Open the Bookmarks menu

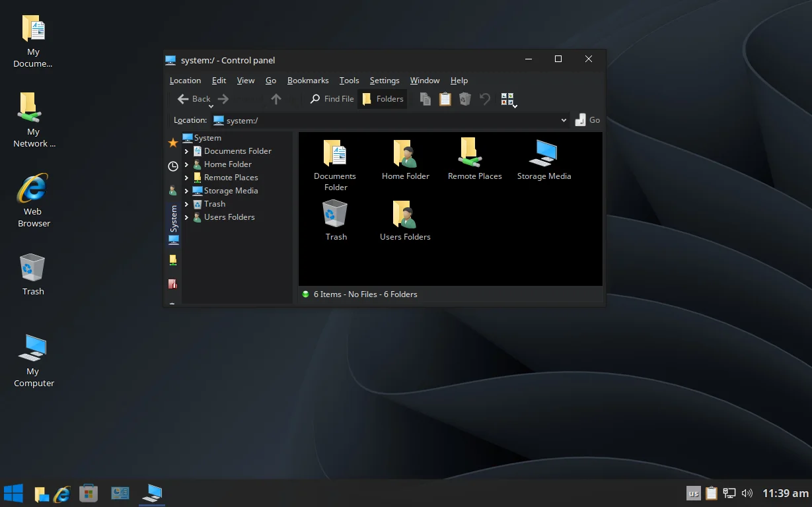coord(308,80)
